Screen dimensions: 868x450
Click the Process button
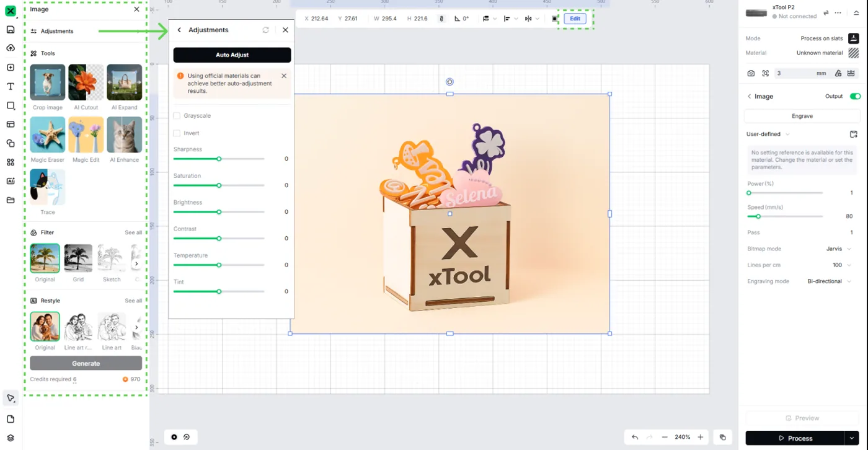coord(795,438)
